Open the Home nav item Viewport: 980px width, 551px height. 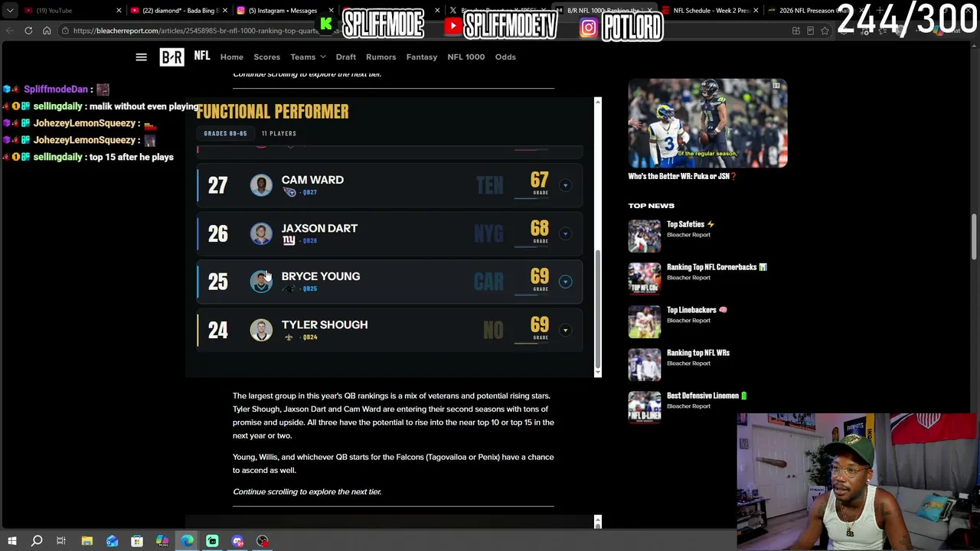pyautogui.click(x=232, y=57)
